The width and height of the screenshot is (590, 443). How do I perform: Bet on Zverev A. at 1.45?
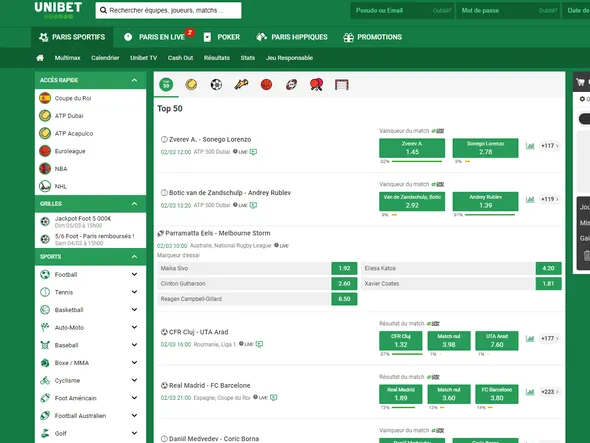412,148
